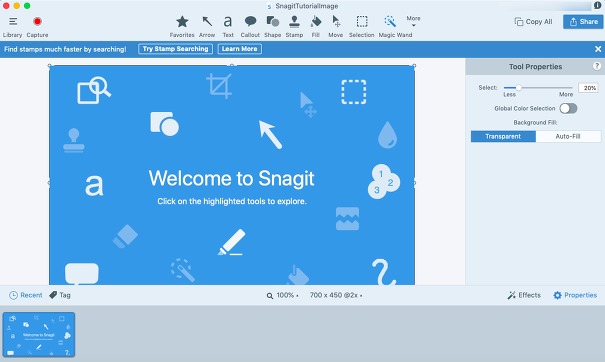Click the blur droplet icon on canvas
This screenshot has width=605, height=362.
[387, 135]
